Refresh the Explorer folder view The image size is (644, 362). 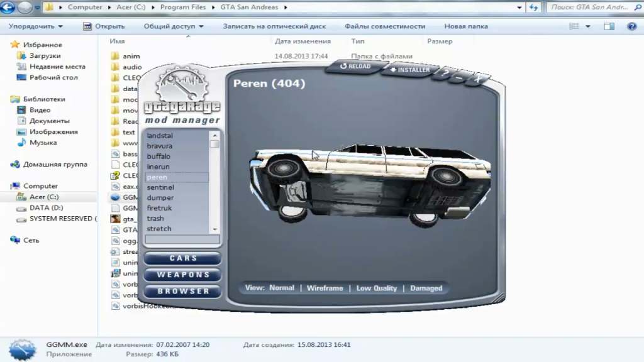[533, 8]
